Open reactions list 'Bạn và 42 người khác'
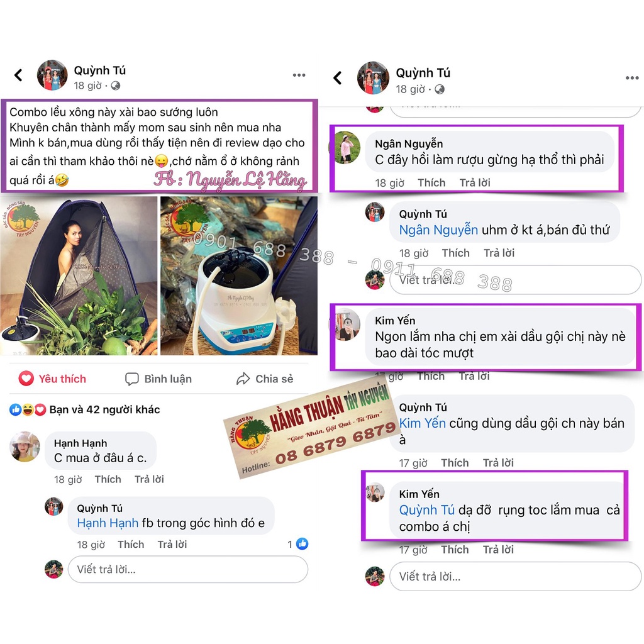The width and height of the screenshot is (644, 644). point(104,409)
